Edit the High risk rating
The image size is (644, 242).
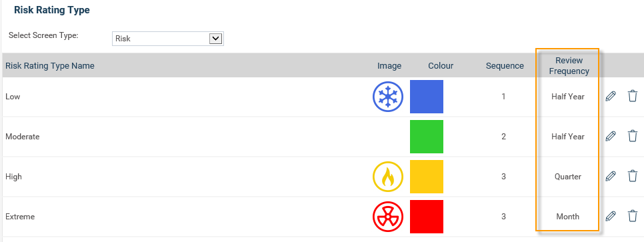pyautogui.click(x=611, y=176)
